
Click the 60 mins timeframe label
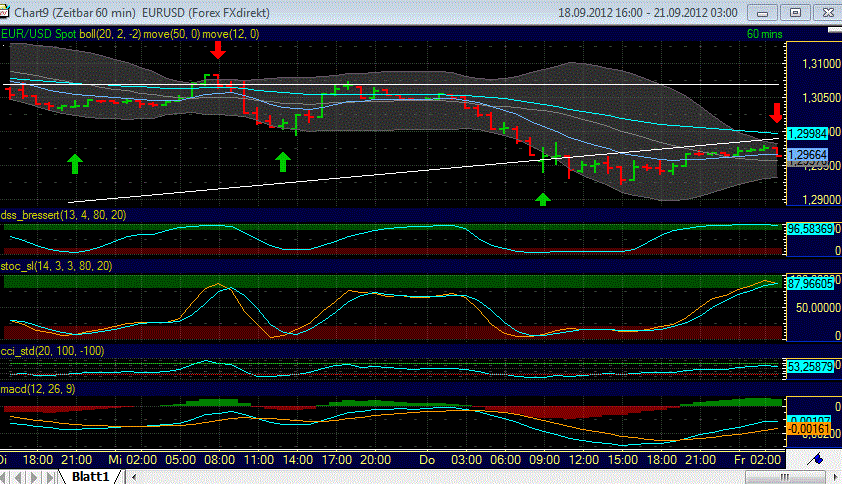(x=765, y=34)
